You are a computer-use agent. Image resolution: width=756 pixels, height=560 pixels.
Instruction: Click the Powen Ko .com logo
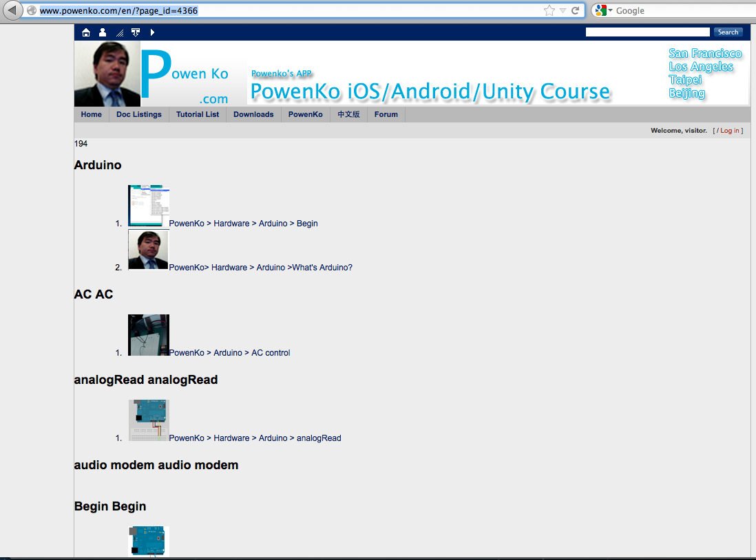(185, 77)
